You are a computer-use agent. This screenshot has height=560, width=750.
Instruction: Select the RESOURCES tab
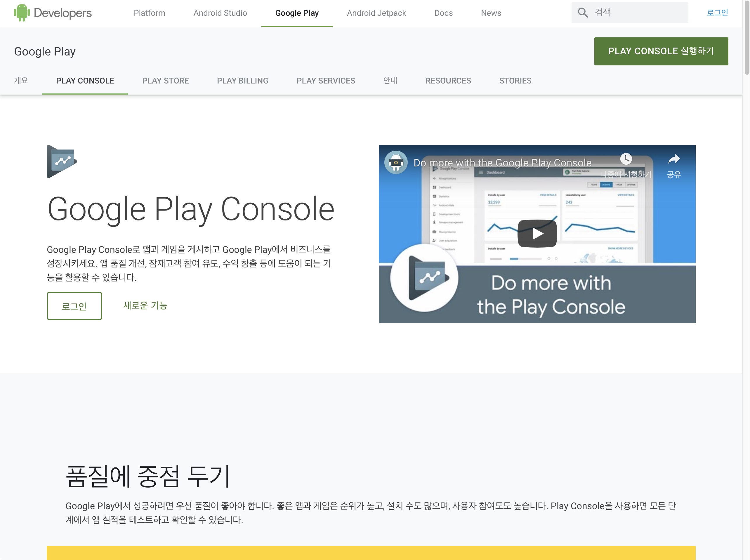pyautogui.click(x=448, y=81)
